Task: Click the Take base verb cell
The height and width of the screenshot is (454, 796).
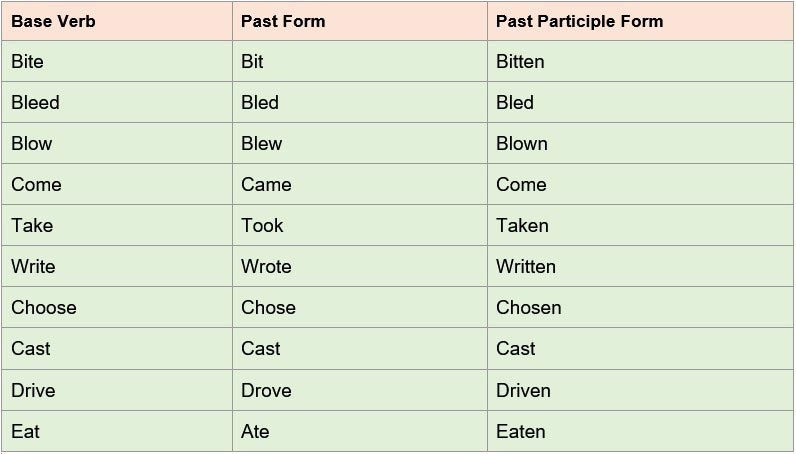Action: point(32,226)
